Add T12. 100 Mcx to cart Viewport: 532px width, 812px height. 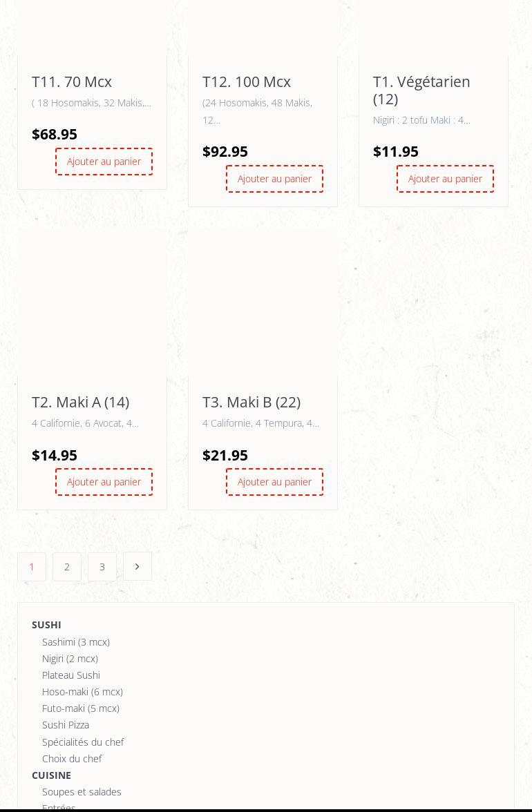pos(274,179)
